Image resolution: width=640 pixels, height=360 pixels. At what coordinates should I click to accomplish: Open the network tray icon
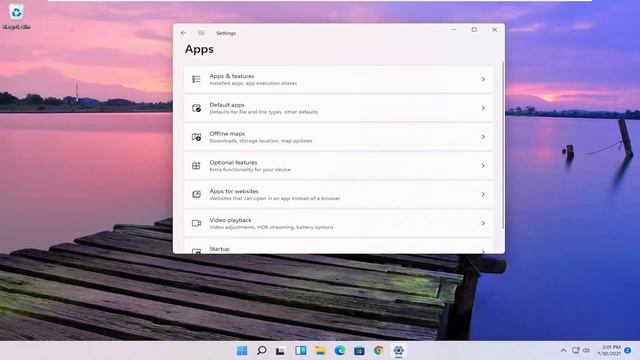pos(576,350)
